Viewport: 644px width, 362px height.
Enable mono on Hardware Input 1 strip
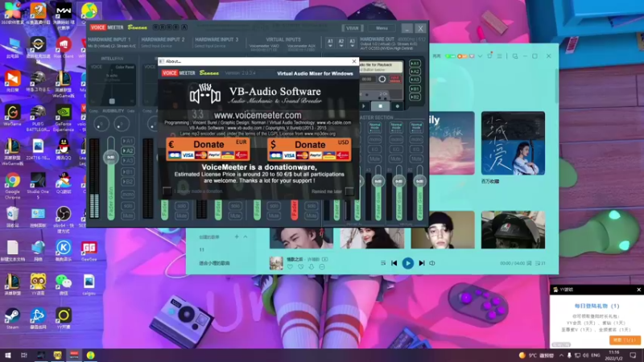tap(128, 195)
